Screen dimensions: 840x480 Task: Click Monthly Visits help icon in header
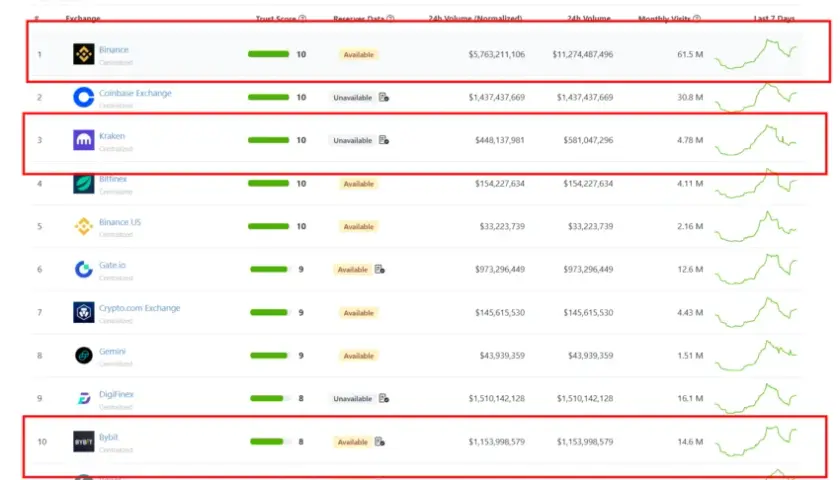click(x=697, y=18)
